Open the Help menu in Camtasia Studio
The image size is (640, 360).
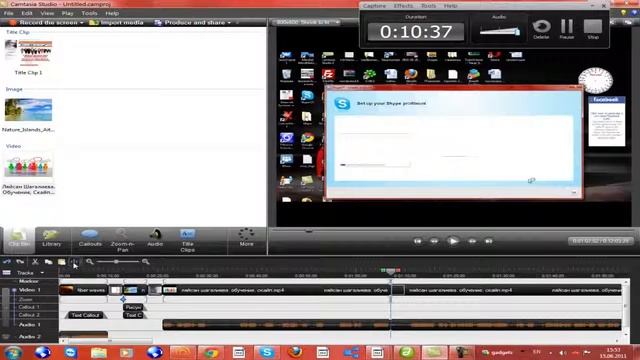(x=112, y=13)
